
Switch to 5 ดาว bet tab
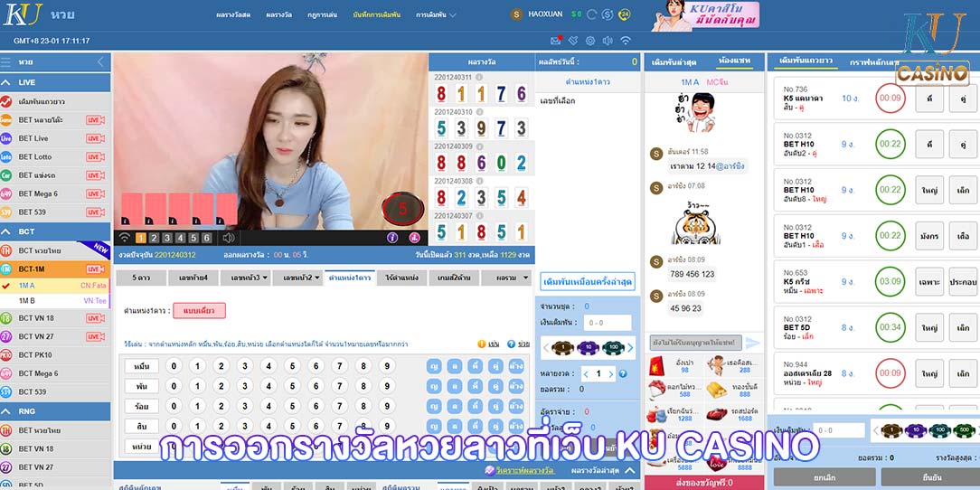(141, 278)
